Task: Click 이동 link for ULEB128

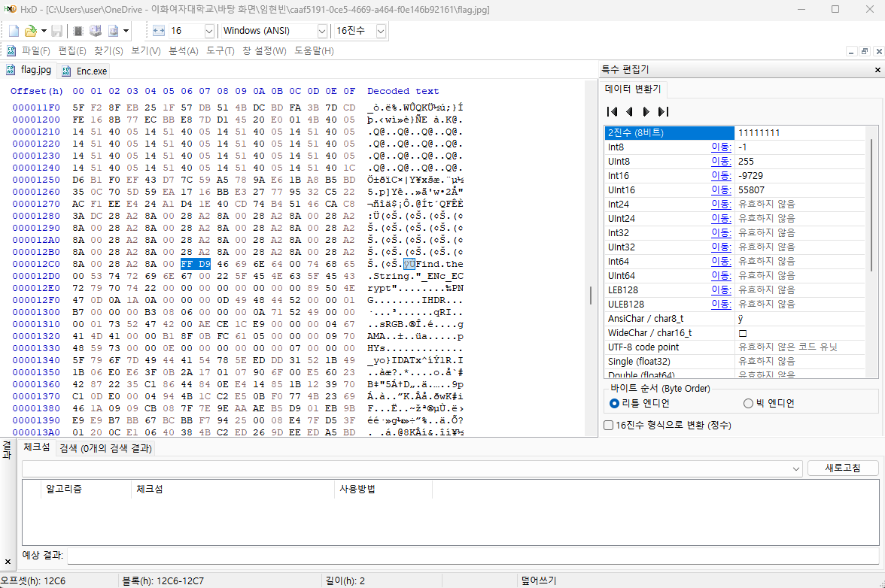Action: [721, 304]
